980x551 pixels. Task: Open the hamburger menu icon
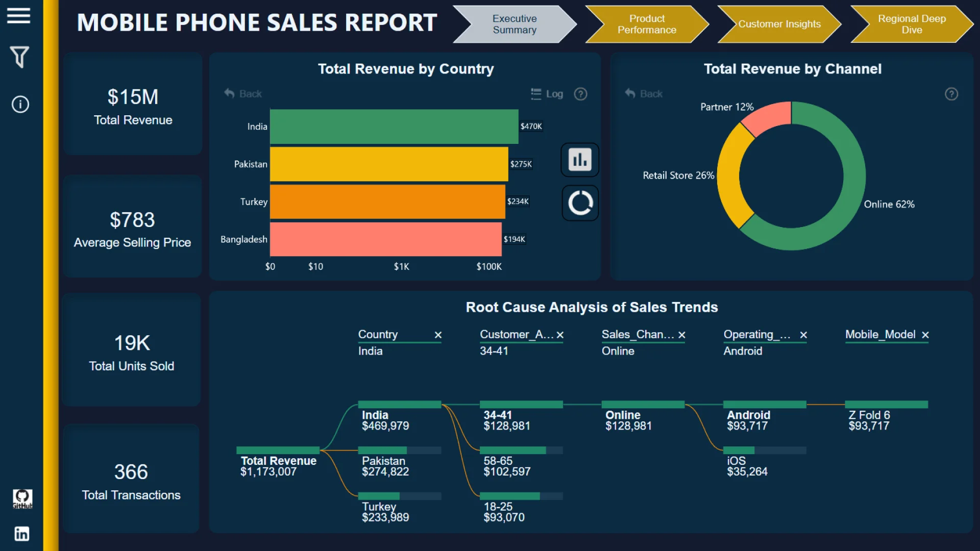pos(19,16)
